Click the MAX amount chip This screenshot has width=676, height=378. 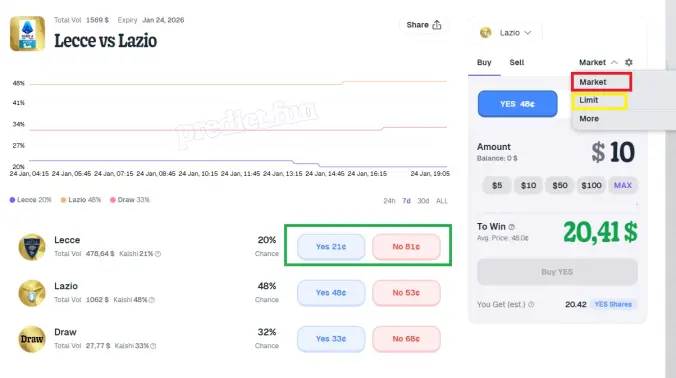pyautogui.click(x=623, y=185)
